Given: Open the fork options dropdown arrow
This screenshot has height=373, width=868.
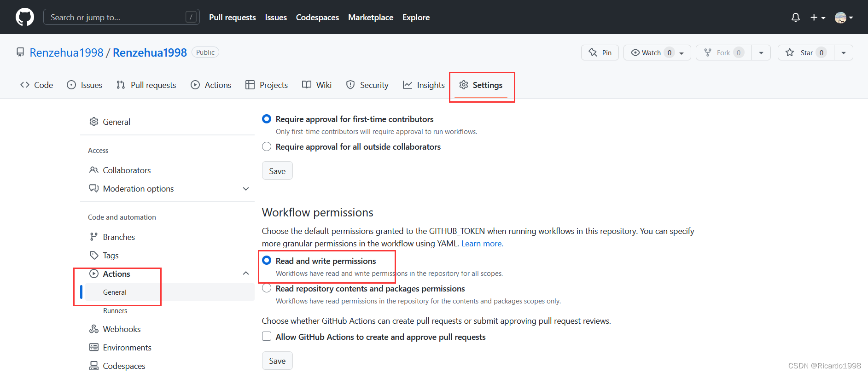Looking at the screenshot, I should point(761,52).
